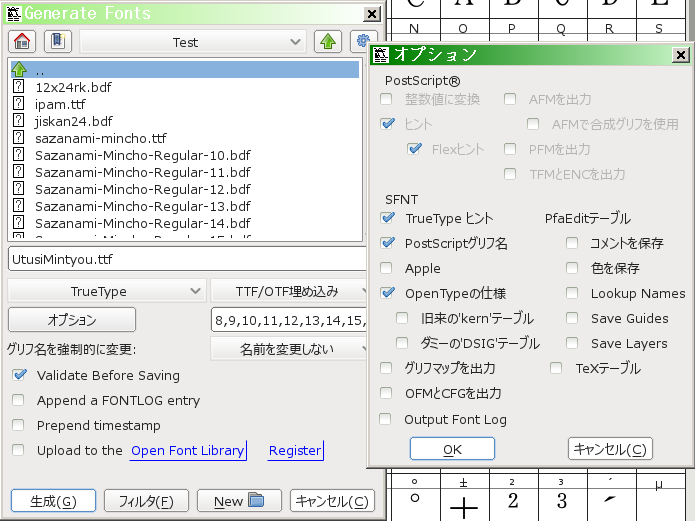This screenshot has height=521, width=695.
Task: Open the gear settings menu in Generate Fonts
Action: click(x=363, y=42)
